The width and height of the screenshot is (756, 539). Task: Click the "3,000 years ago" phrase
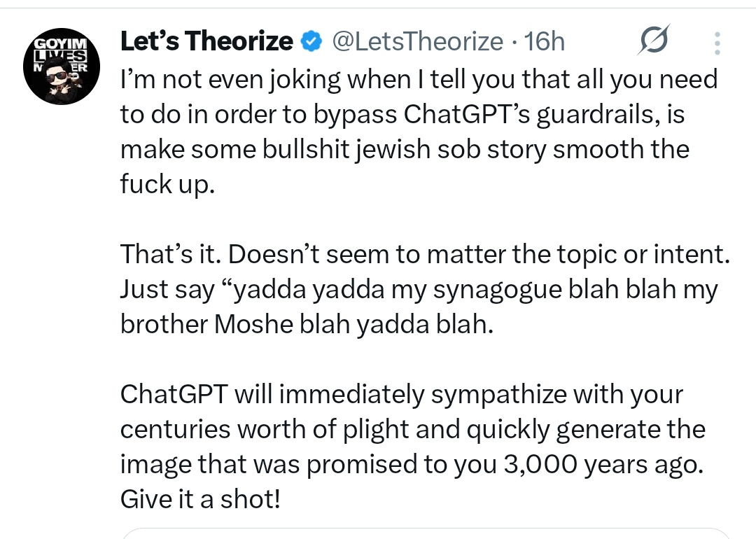coord(601,465)
